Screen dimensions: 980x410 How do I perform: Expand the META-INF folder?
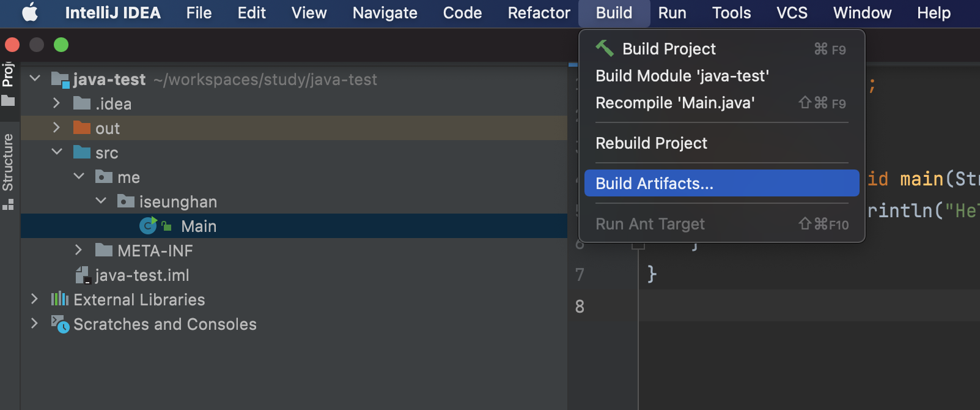[x=78, y=250]
